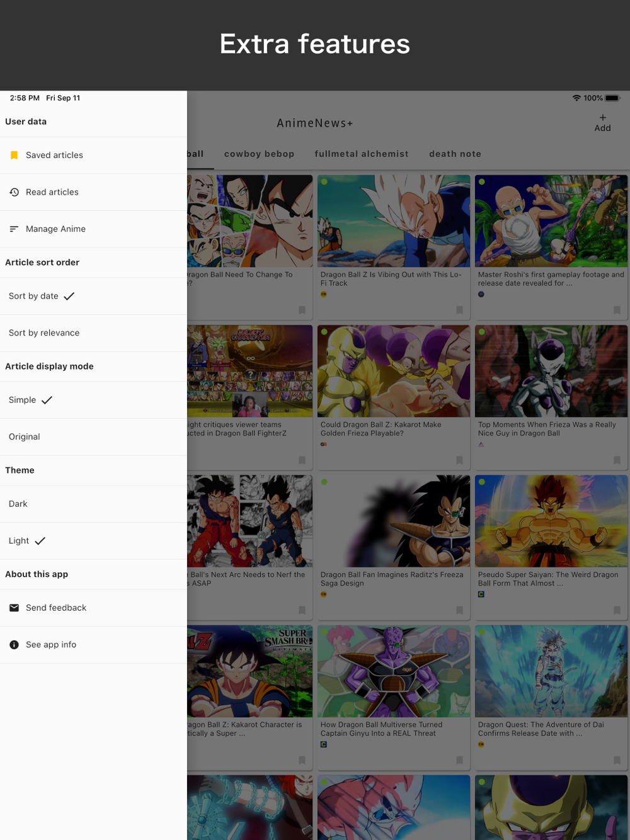The image size is (630, 840).
Task: Bookmark the Dragon Ball FighterZ critique article
Action: click(302, 460)
